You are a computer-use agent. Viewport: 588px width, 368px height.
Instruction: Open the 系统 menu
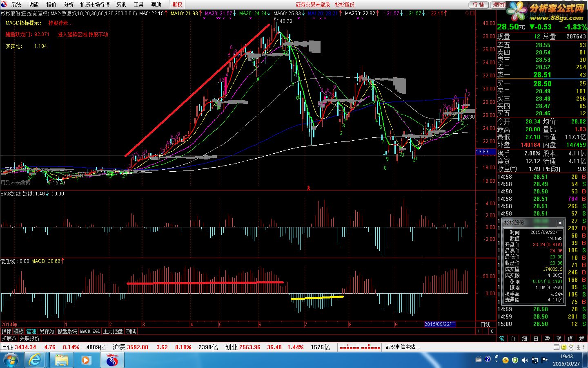(16, 4)
